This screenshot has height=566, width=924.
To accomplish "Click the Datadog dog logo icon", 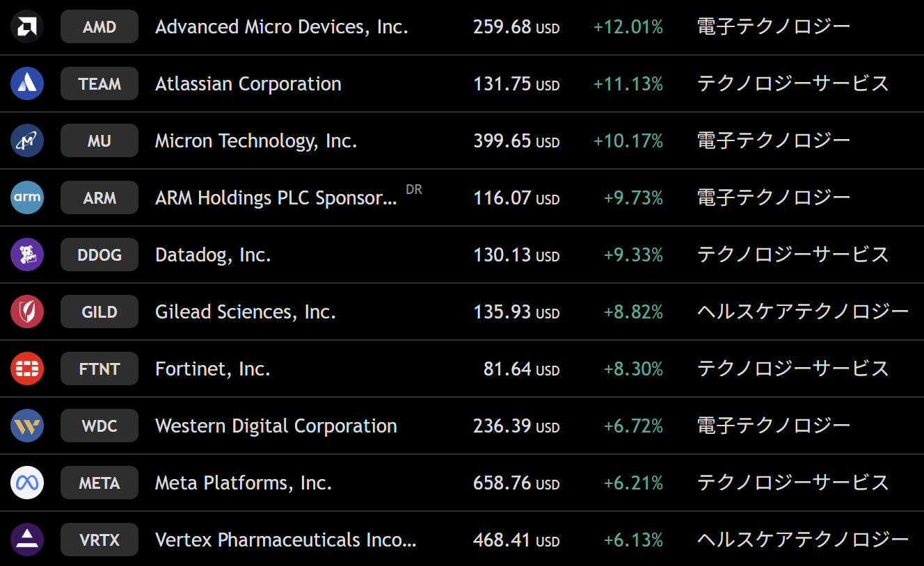I will [x=27, y=255].
